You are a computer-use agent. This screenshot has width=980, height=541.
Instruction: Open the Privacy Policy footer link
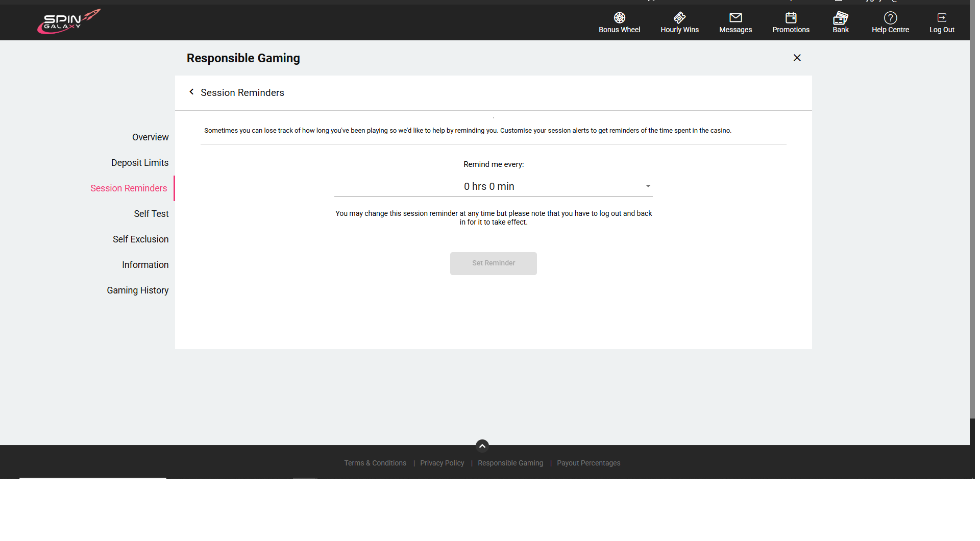tap(442, 463)
